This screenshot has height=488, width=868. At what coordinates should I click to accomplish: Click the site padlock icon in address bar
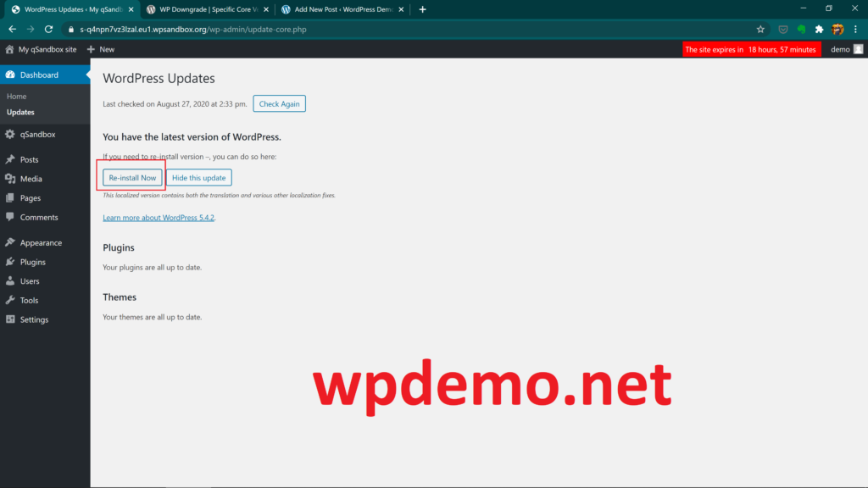(x=71, y=30)
